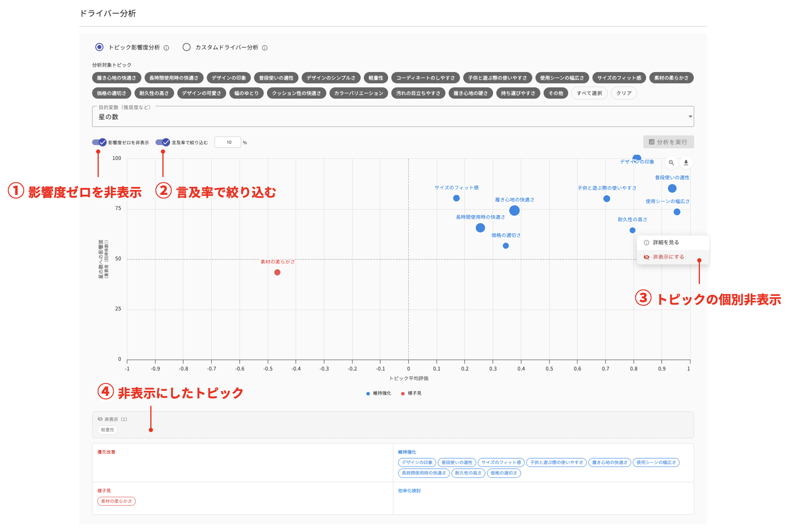Click the mention rate percentage input field
The width and height of the screenshot is (794, 532).
coord(228,142)
